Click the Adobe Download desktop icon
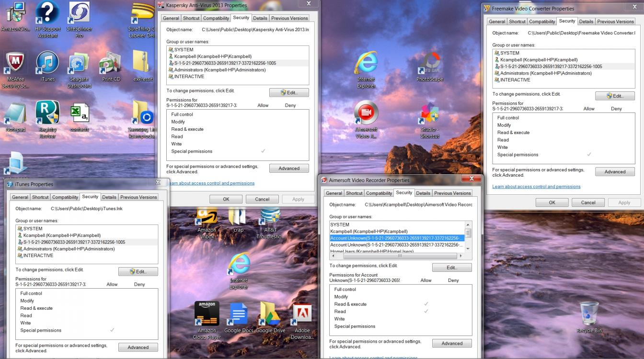 click(x=302, y=321)
